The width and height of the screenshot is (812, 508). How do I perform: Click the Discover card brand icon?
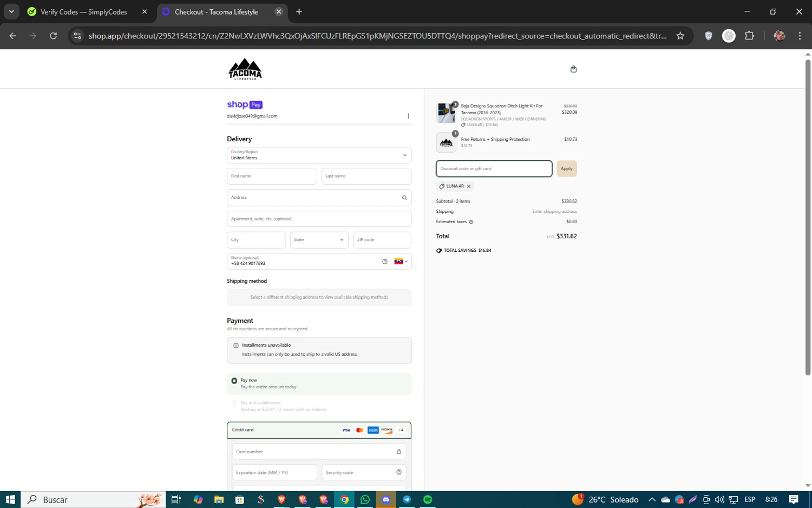[x=387, y=430]
